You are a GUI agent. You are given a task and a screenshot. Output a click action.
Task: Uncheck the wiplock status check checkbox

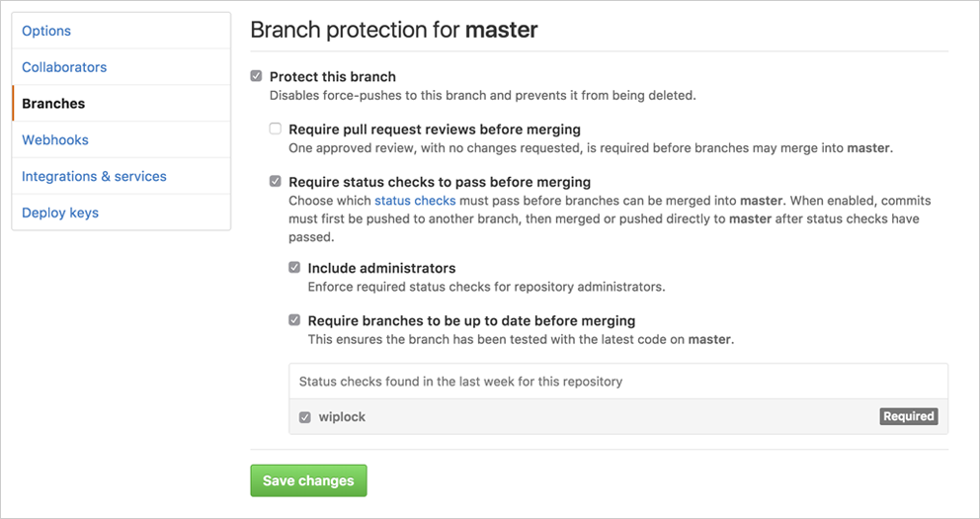[305, 417]
